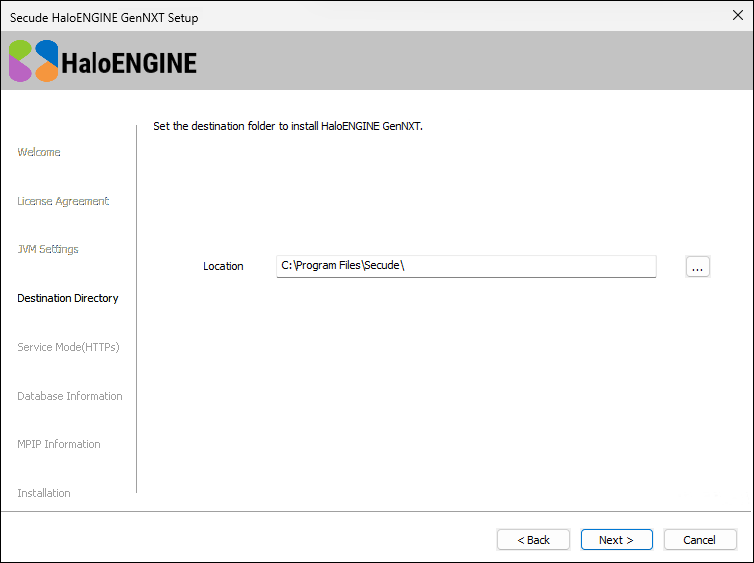Cancel the HaloENGINE setup

click(x=700, y=539)
